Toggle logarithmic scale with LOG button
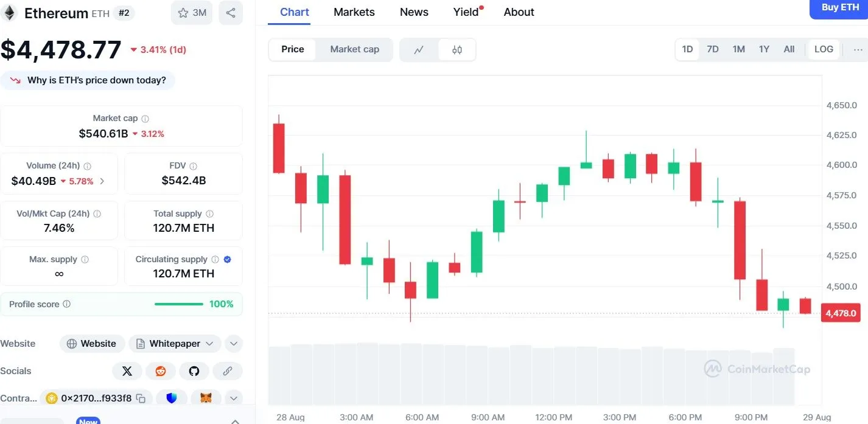The height and width of the screenshot is (424, 868). pyautogui.click(x=824, y=49)
